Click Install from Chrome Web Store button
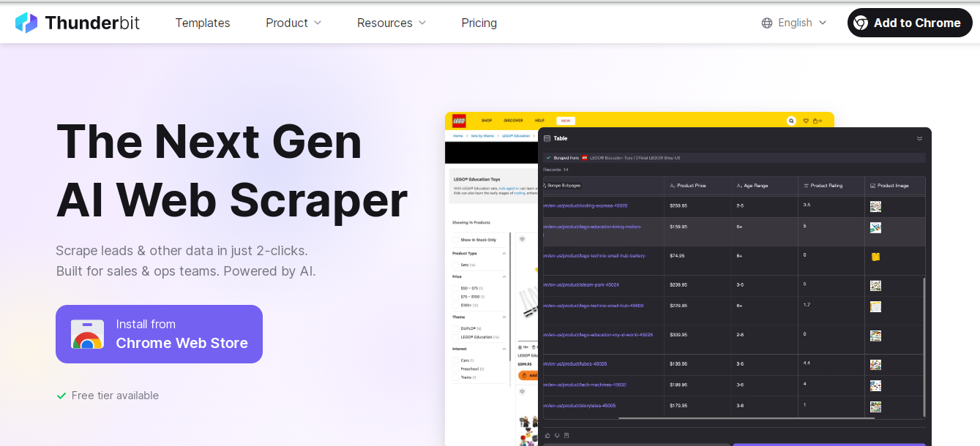This screenshot has width=980, height=446. coord(159,334)
